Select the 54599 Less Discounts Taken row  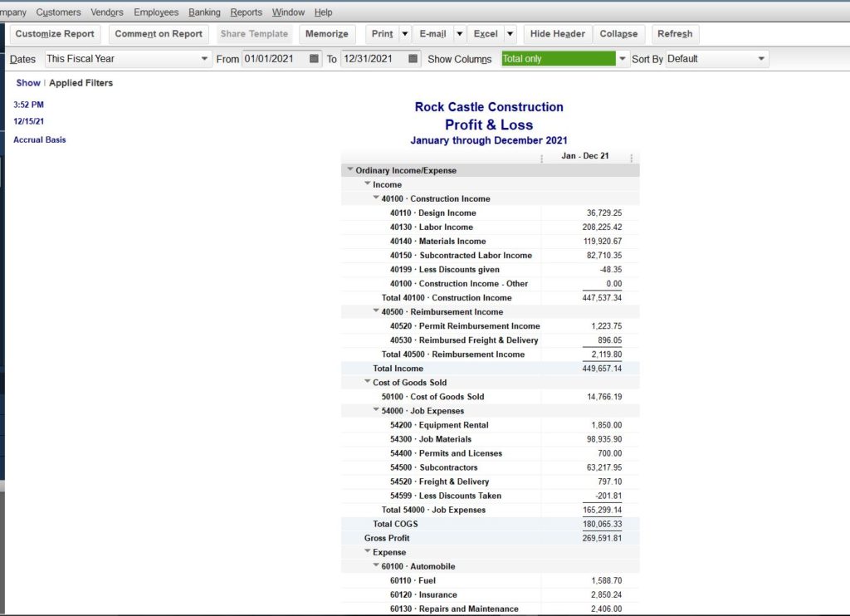490,496
